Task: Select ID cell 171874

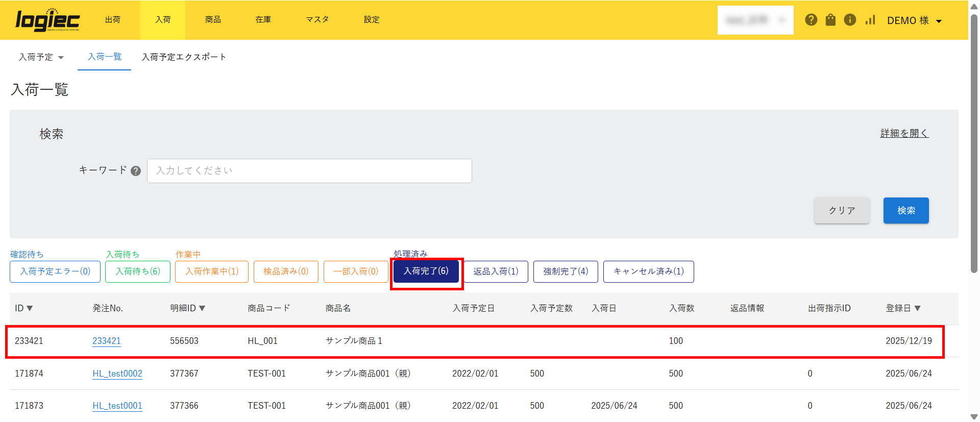Action: (29, 374)
